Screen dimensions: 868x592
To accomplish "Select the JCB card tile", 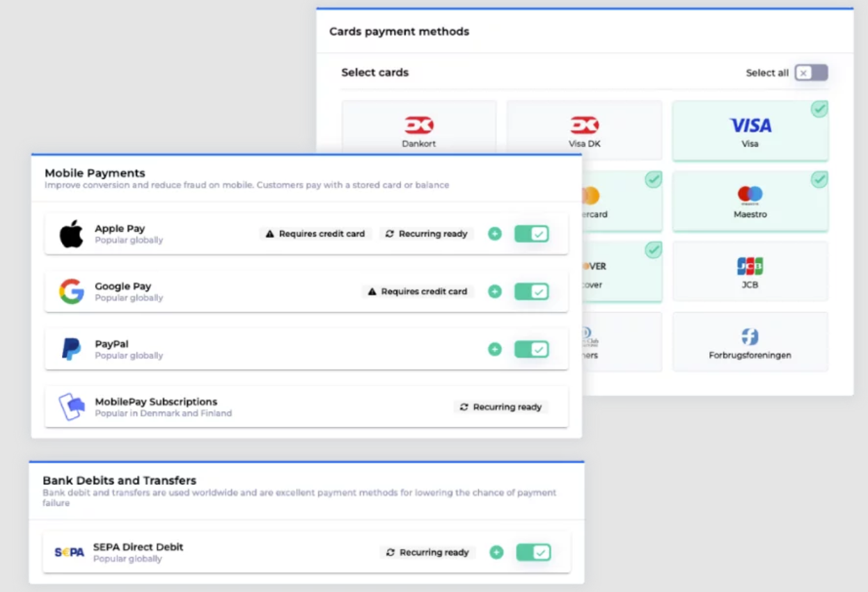I will (750, 271).
